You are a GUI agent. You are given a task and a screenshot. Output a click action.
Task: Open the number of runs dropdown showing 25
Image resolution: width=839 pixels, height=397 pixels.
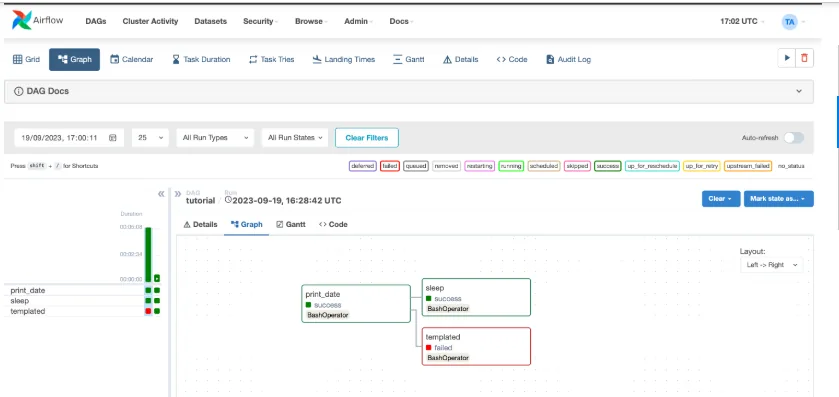[150, 138]
